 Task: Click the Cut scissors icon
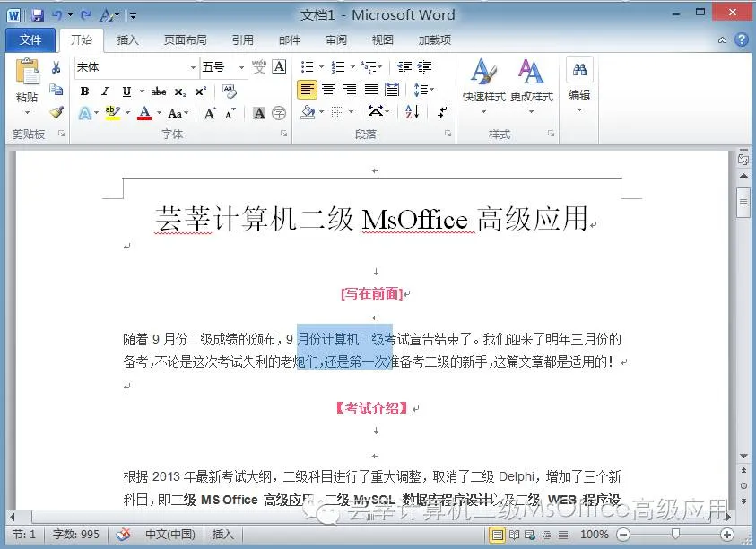pos(56,67)
